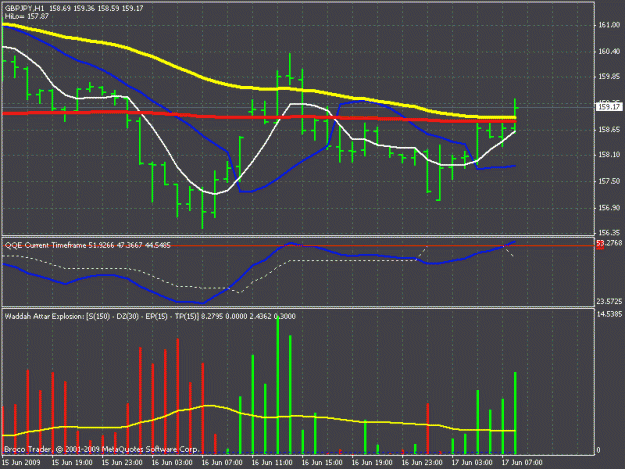The image size is (625, 469).
Task: Click the 14.5385 histogram scale value
Action: [x=609, y=314]
